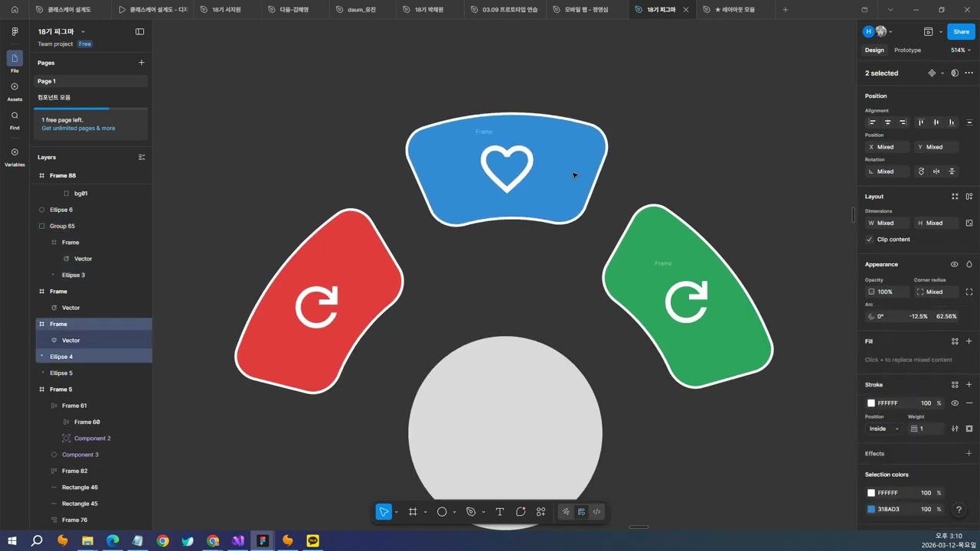Open the File panel in left rail

coord(15,61)
